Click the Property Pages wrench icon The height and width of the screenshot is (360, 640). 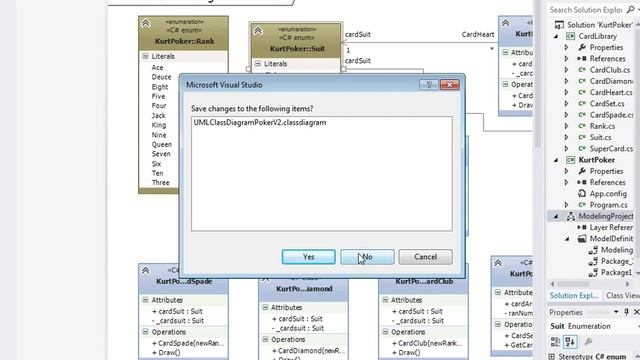point(588,342)
